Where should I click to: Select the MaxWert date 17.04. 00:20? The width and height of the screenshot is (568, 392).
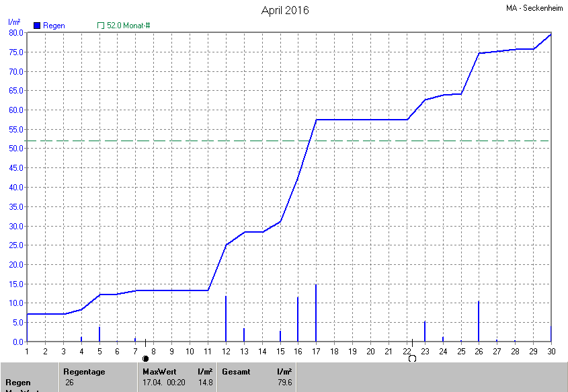pyautogui.click(x=163, y=382)
